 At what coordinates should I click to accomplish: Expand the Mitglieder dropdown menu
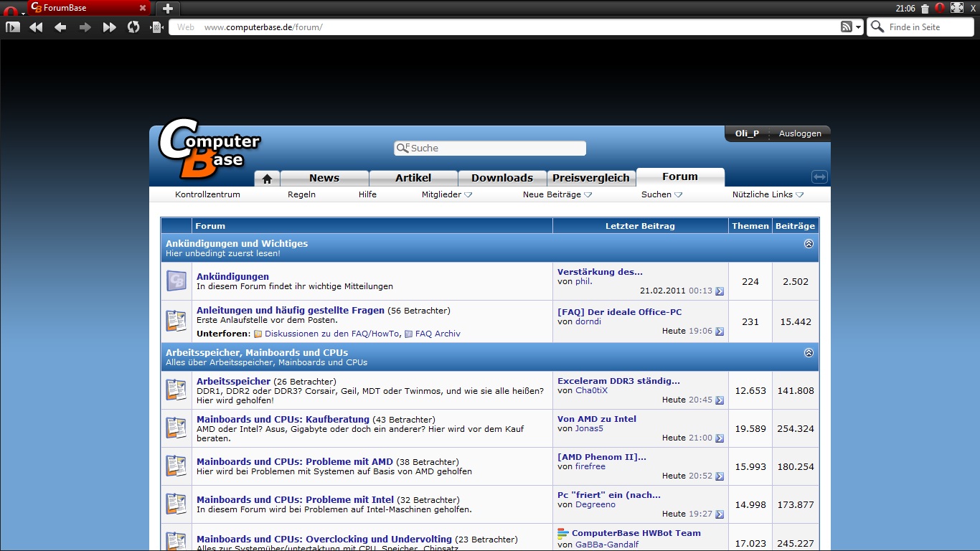pos(447,194)
